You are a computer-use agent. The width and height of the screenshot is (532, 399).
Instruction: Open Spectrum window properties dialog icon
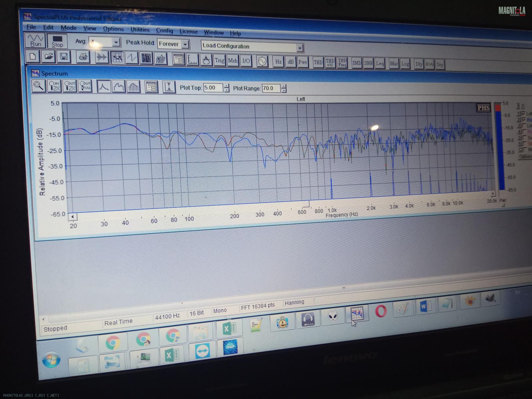pos(151,87)
